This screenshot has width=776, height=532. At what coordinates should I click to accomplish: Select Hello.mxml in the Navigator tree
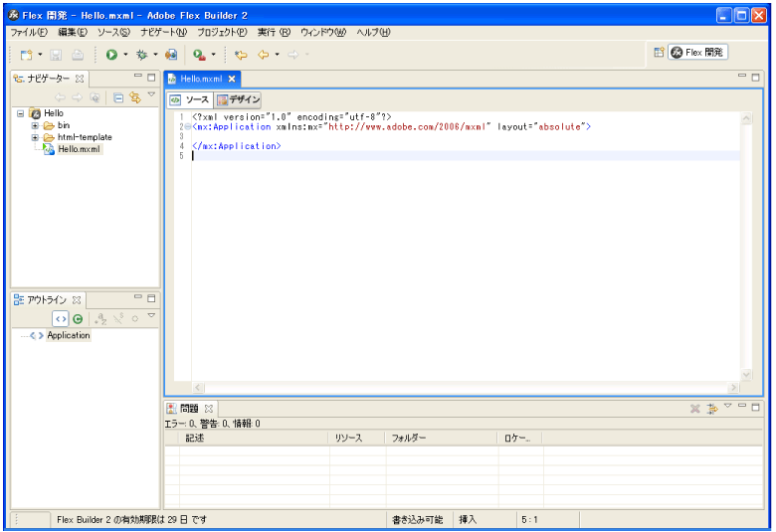tap(80, 149)
